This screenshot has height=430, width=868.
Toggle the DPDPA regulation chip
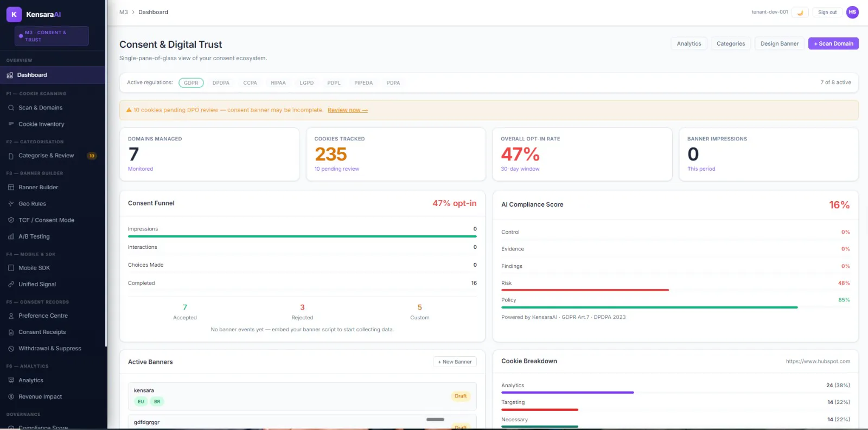221,83
